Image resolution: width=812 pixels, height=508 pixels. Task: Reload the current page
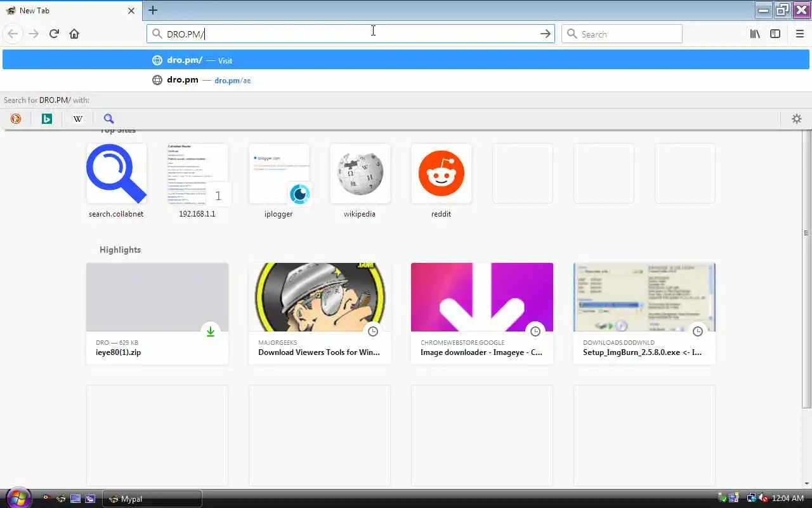click(x=54, y=34)
